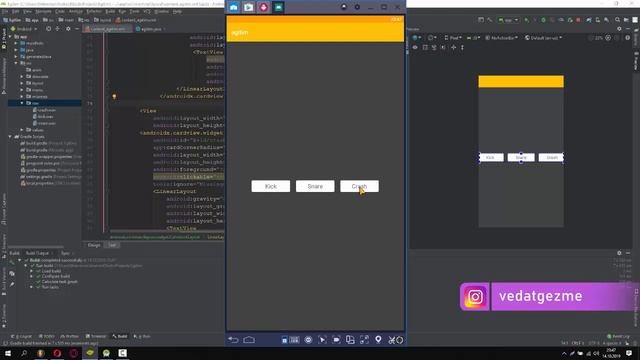This screenshot has height=360, width=640.
Task: Click the teal icon in emulator title bar
Action: click(278, 7)
